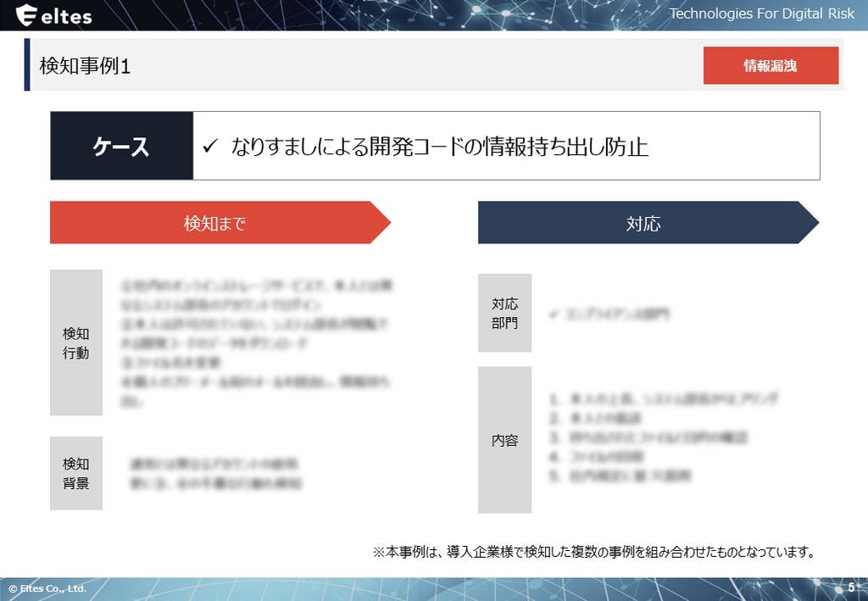Click the red 検知まで arrow banner
Viewport: 868px width, 601px height.
(x=215, y=223)
